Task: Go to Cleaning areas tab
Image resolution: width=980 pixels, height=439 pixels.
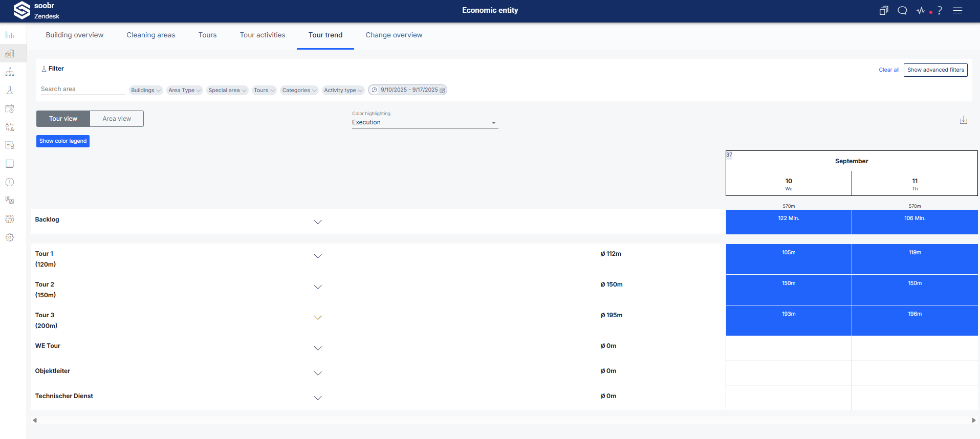Action: [151, 35]
